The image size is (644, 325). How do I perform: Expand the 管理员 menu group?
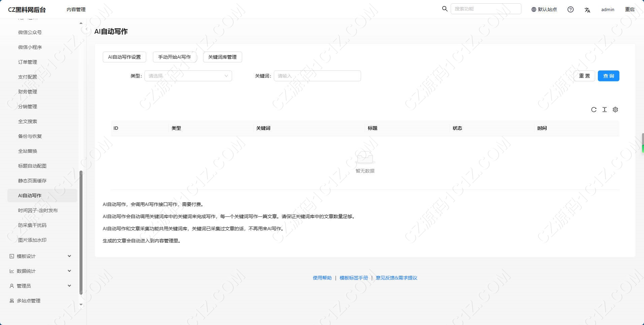(x=40, y=286)
